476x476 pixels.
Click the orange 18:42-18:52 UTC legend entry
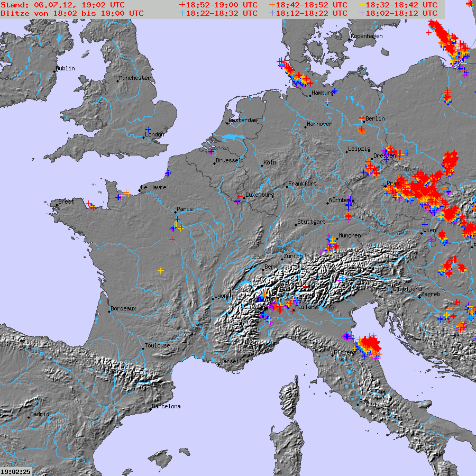coord(308,5)
